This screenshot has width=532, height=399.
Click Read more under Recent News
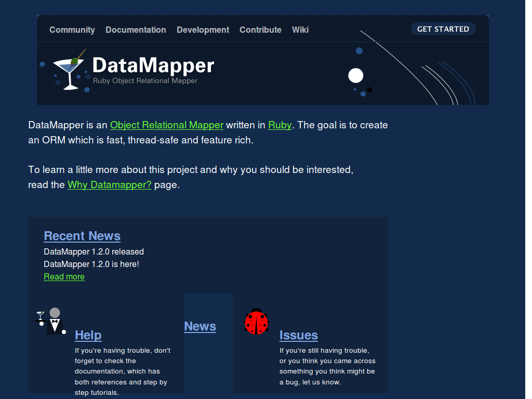[64, 276]
